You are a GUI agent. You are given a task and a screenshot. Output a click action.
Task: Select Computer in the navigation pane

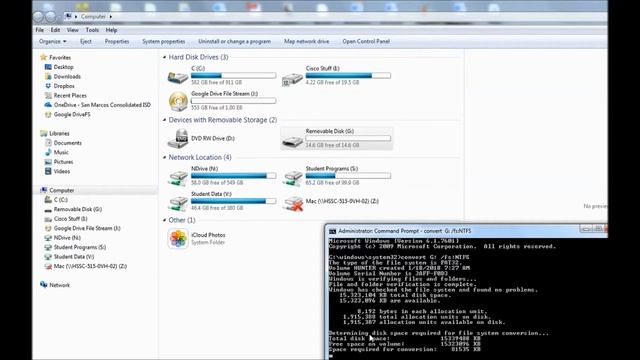coord(61,190)
